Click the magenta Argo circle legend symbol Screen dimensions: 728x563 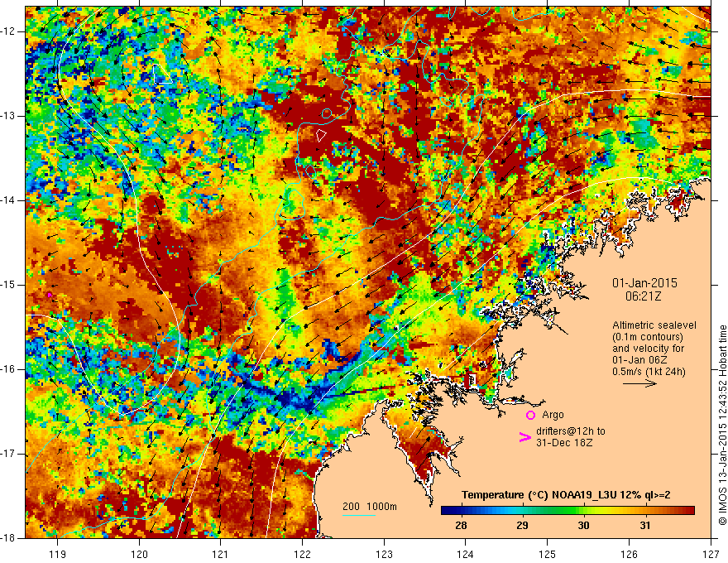click(x=530, y=415)
